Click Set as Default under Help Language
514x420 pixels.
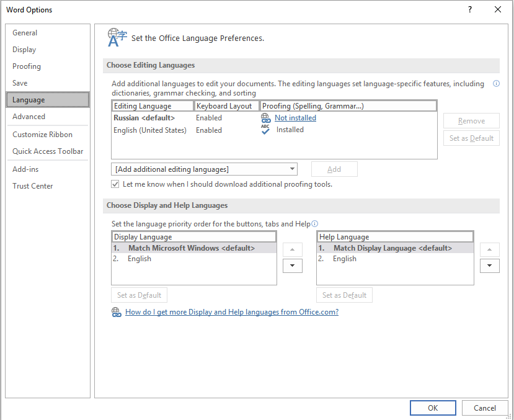(344, 295)
